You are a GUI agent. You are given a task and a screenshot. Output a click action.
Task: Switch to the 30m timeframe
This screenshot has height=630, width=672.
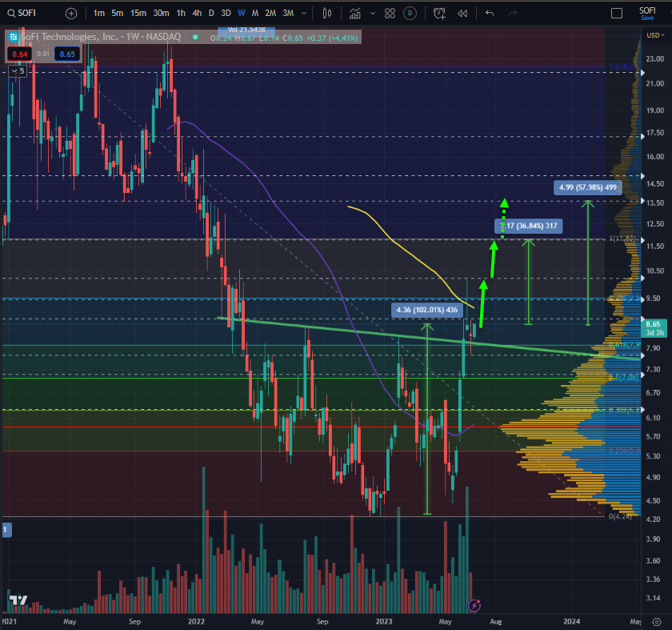coord(161,14)
